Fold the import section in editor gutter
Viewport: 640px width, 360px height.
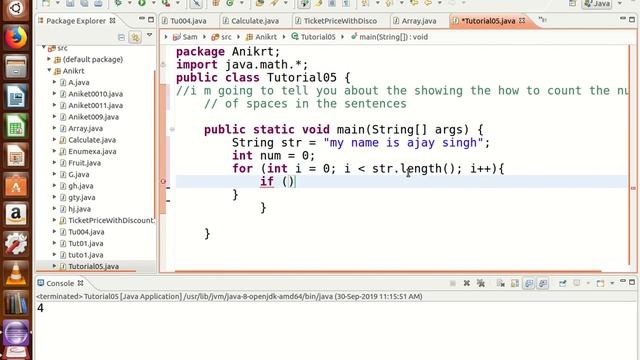[163, 64]
